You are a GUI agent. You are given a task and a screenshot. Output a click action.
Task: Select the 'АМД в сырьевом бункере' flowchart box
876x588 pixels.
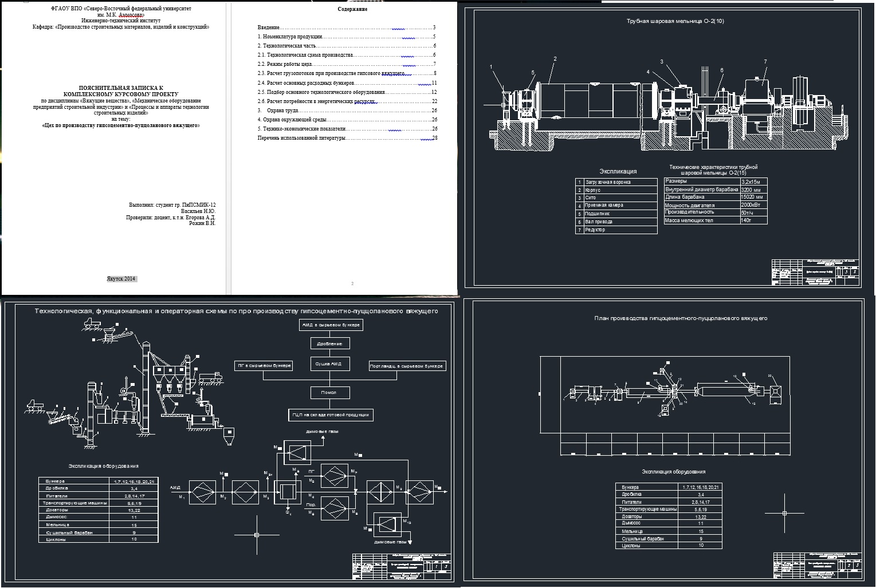[x=331, y=325]
